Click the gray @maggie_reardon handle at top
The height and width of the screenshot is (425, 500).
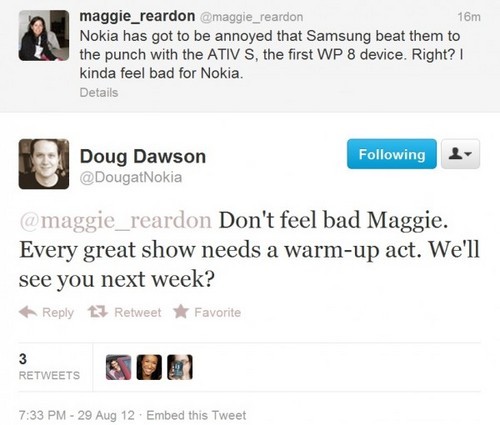(x=251, y=17)
